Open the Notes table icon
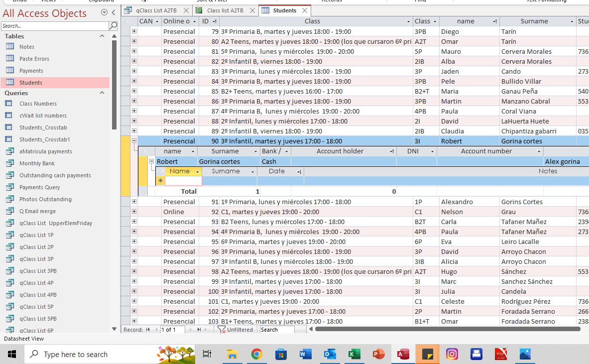The width and height of the screenshot is (589, 364). click(x=10, y=47)
